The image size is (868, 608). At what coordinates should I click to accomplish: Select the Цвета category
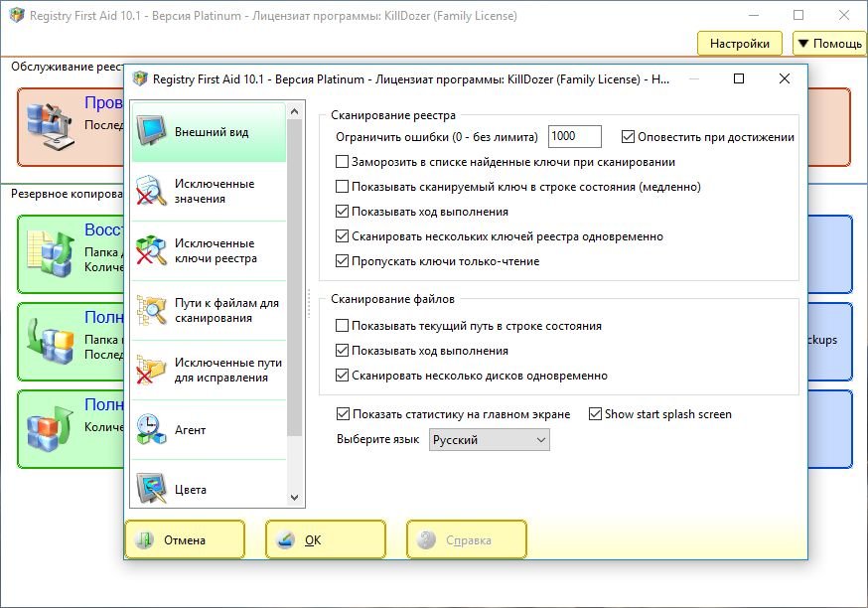[x=210, y=484]
